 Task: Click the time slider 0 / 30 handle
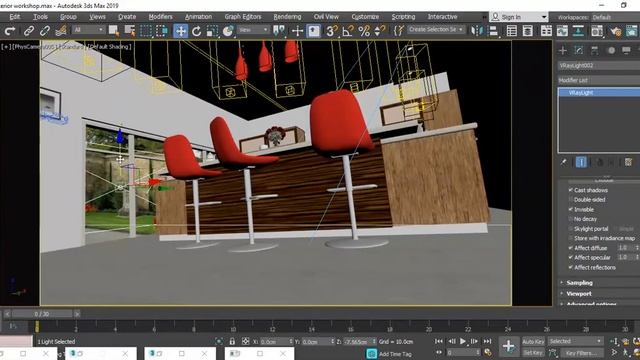pos(42,314)
